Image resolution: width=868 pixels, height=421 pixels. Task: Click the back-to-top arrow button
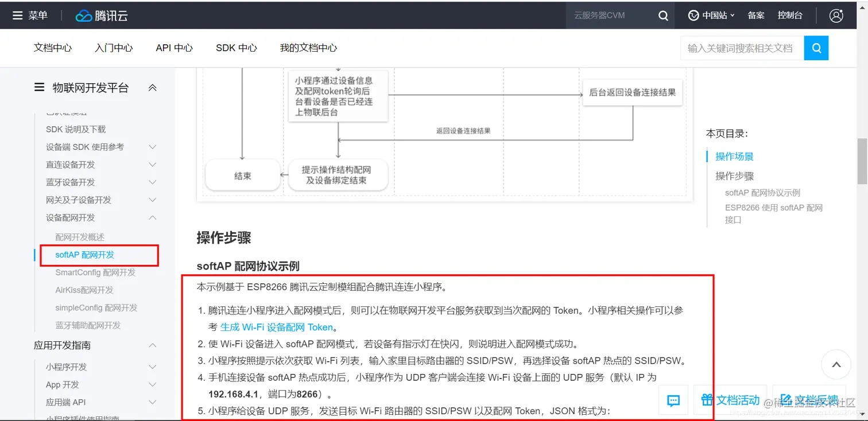pos(836,364)
